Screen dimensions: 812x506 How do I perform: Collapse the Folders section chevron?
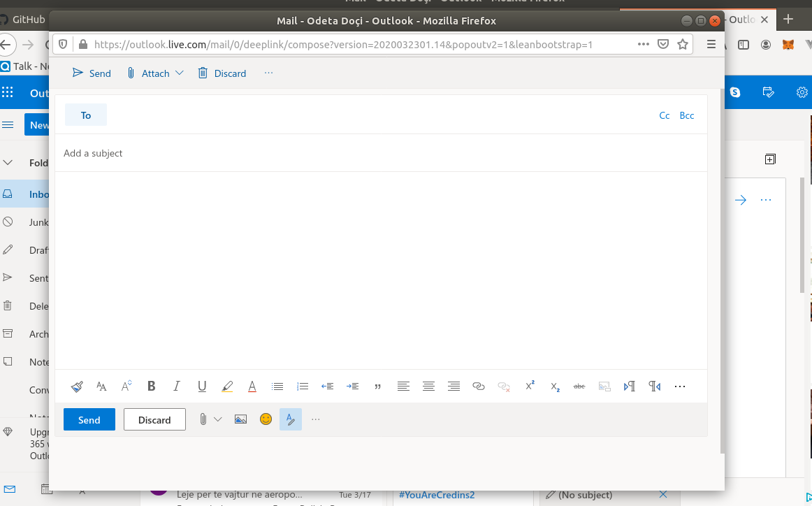coord(8,163)
